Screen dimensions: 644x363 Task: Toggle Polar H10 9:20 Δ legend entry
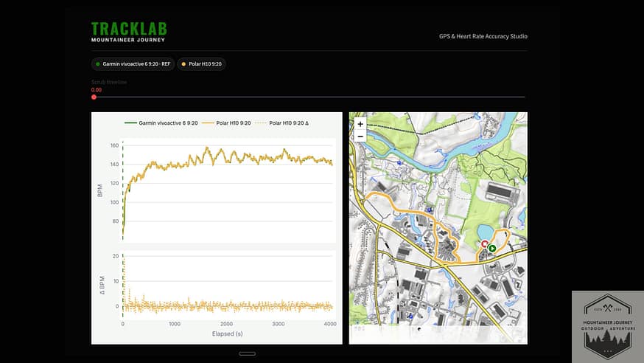(x=281, y=123)
